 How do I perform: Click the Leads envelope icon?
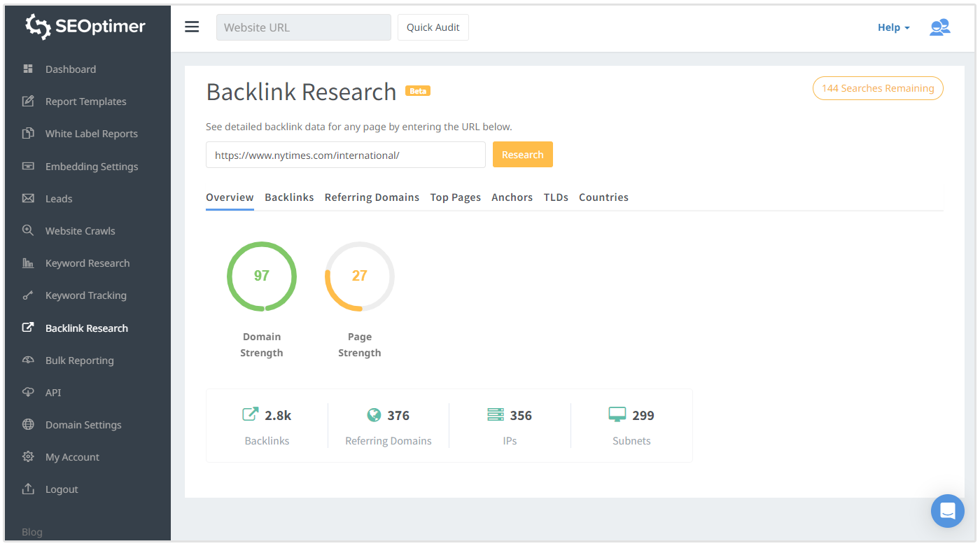click(28, 198)
